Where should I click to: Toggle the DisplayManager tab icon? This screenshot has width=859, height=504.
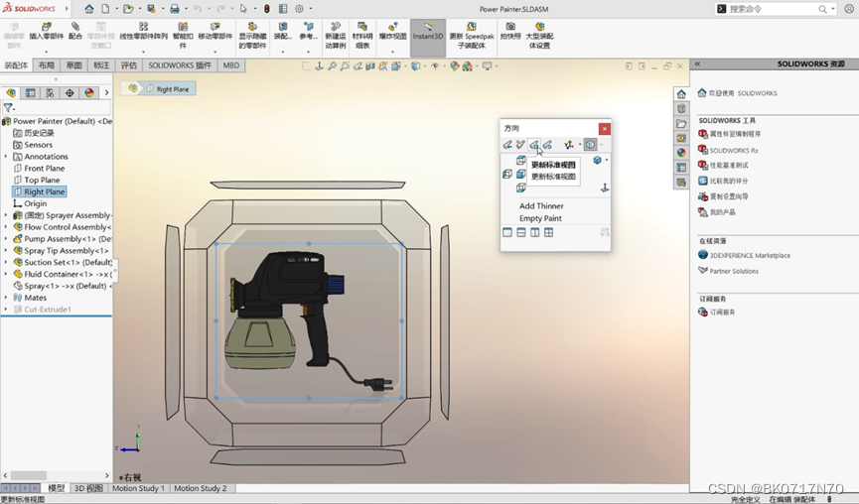pyautogui.click(x=89, y=93)
